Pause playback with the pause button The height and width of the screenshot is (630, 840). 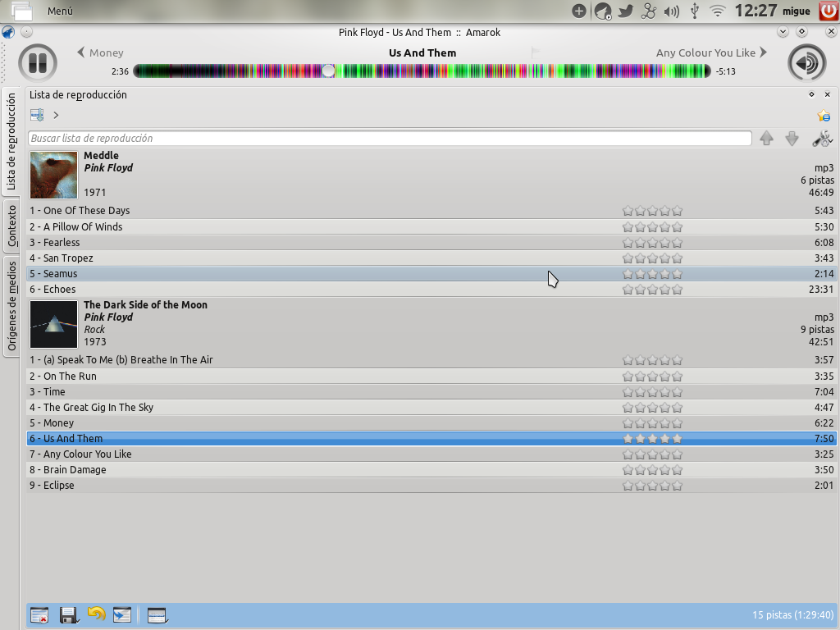point(38,62)
